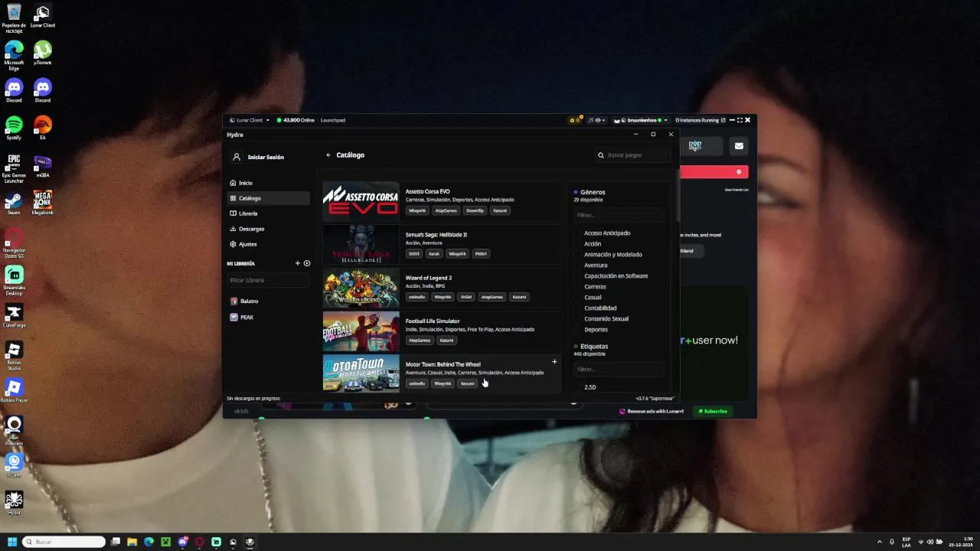The width and height of the screenshot is (980, 551).
Task: Open EA desktop icon
Action: [x=43, y=128]
